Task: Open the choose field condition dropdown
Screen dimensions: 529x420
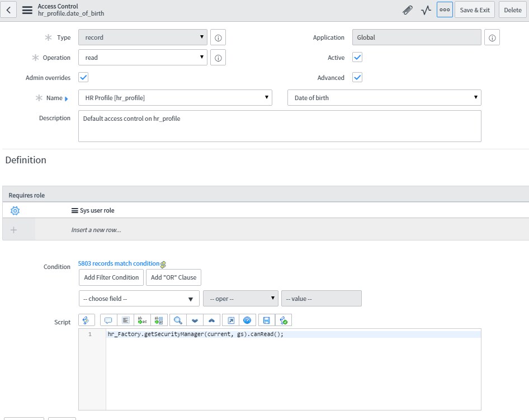Action: (x=139, y=299)
